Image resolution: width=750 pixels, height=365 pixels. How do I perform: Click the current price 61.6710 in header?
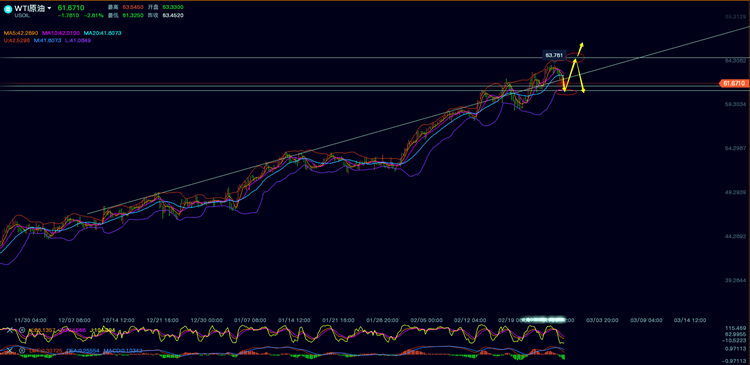(x=71, y=8)
